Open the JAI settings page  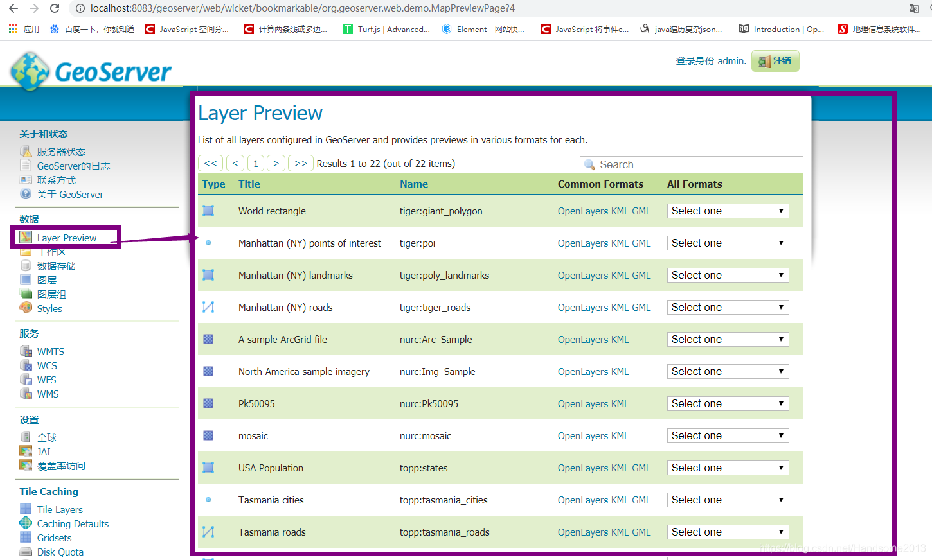click(44, 452)
